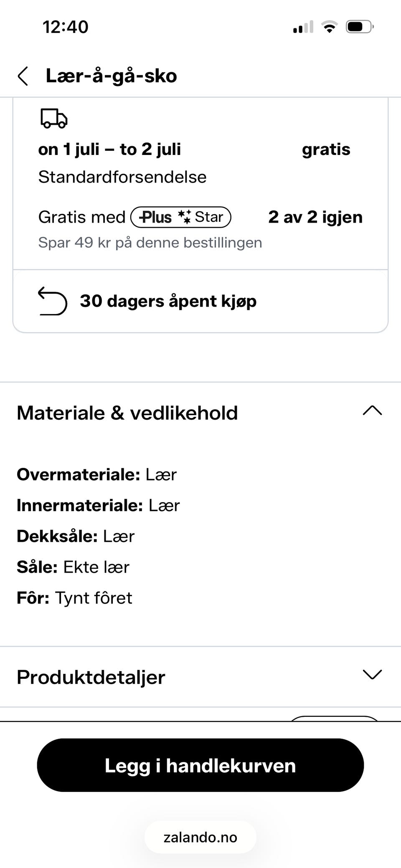Open the Produktdetaljer section title

(x=91, y=677)
